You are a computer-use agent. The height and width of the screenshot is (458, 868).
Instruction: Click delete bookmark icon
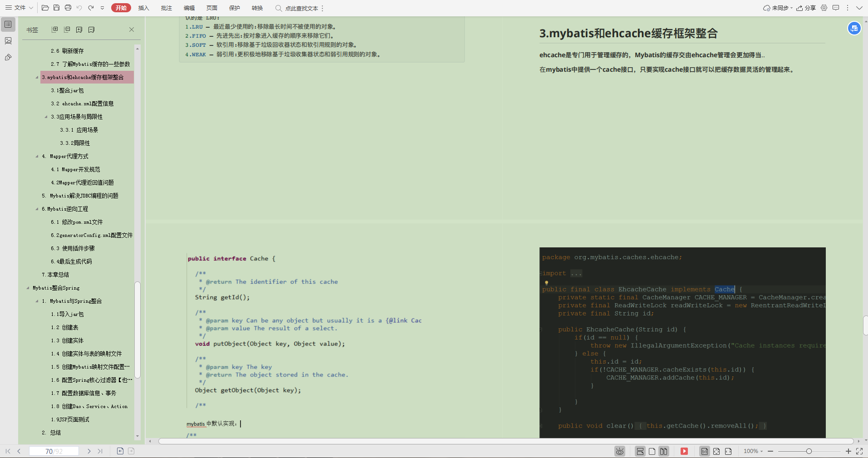coord(91,30)
